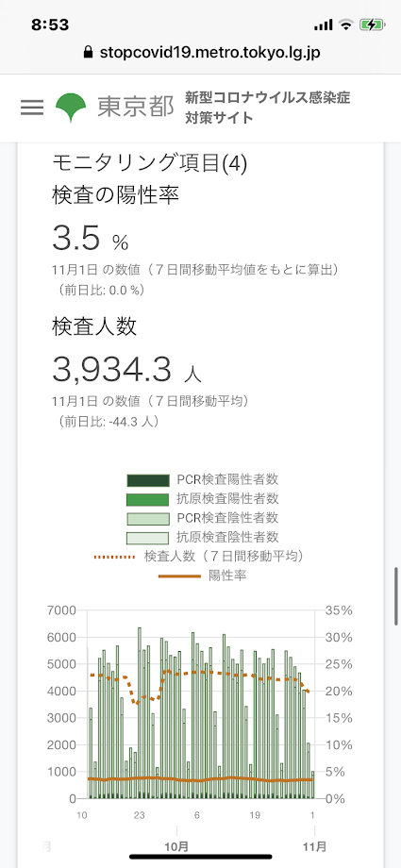Hide the 検査人数 moving average dotted line
Screen dimensions: 401x868
pyautogui.click(x=200, y=557)
